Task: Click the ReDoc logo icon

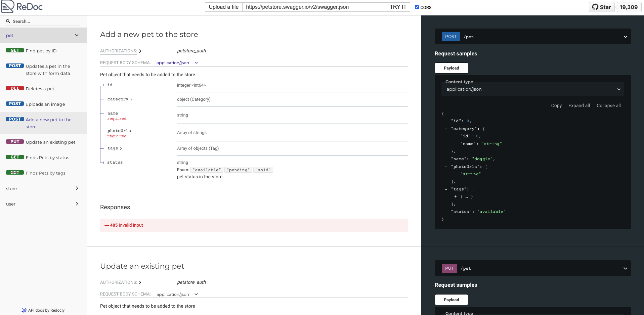Action: click(x=8, y=7)
